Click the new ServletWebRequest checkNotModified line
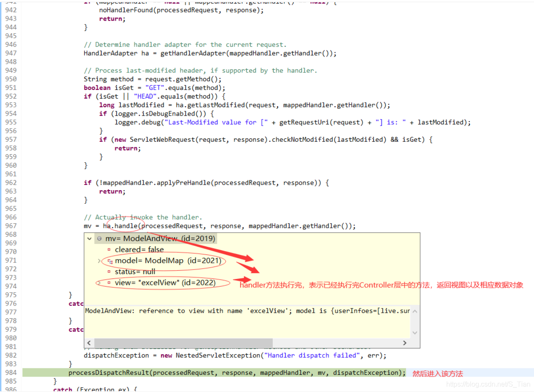The width and height of the screenshot is (534, 392). [x=266, y=140]
